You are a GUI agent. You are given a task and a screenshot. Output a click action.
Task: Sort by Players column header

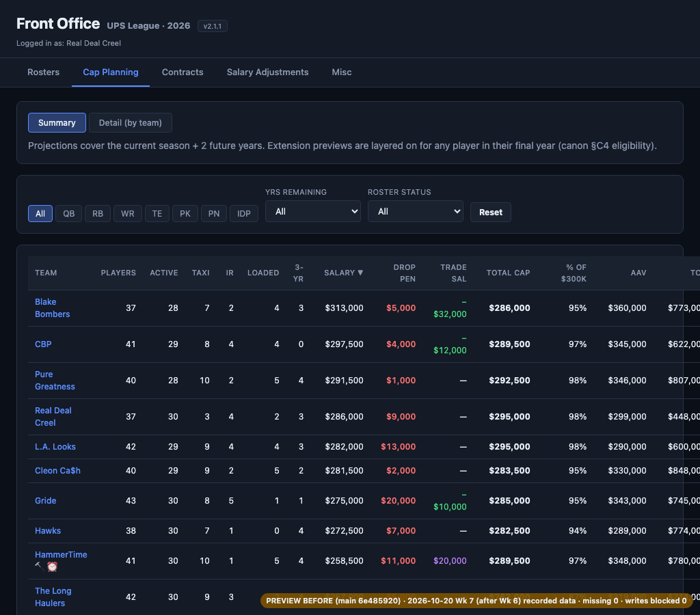(x=118, y=273)
